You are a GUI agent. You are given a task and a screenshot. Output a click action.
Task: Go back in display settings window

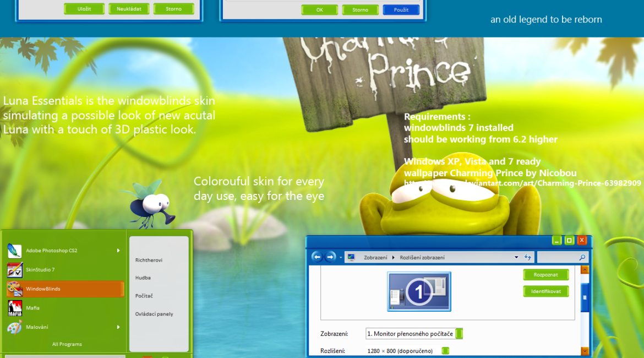click(316, 257)
